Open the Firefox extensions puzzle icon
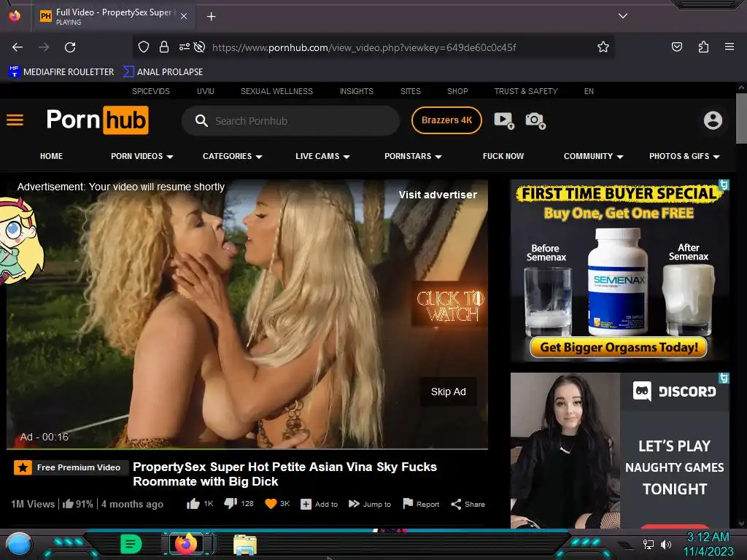 703,47
